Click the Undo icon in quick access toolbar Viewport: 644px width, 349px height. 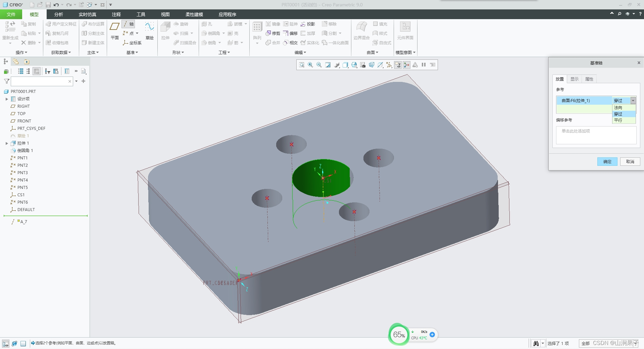tap(56, 5)
